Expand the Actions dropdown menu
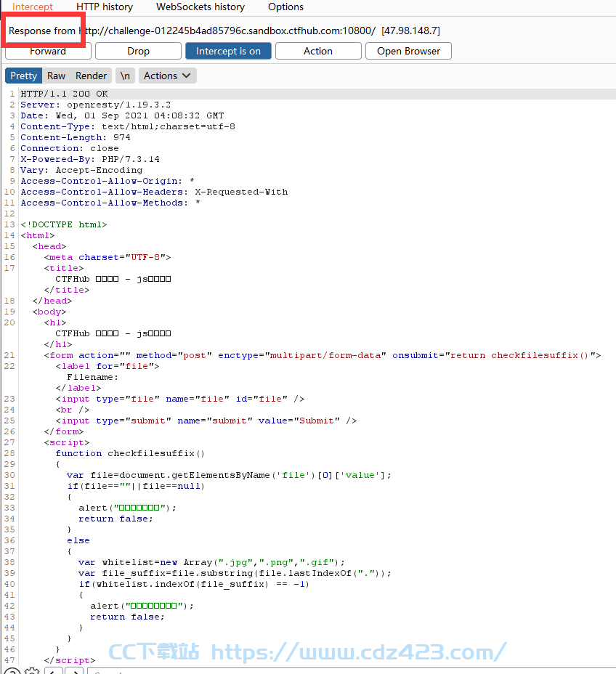The width and height of the screenshot is (616, 674). click(167, 76)
